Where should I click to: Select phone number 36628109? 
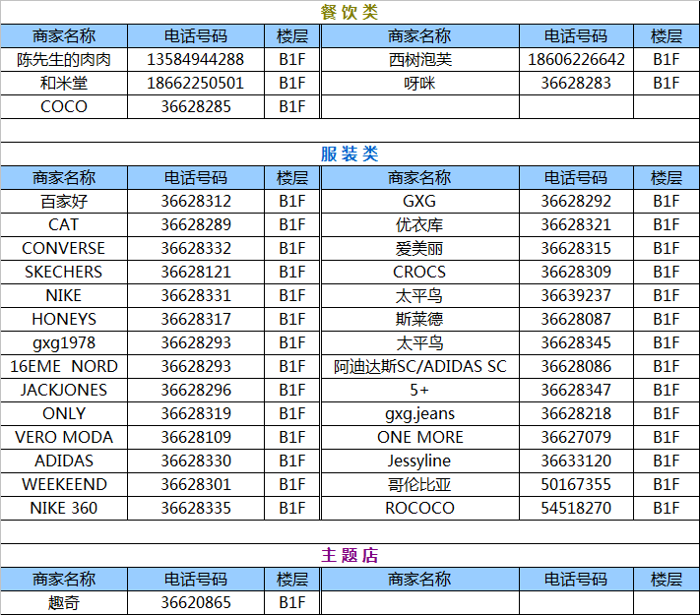(196, 437)
